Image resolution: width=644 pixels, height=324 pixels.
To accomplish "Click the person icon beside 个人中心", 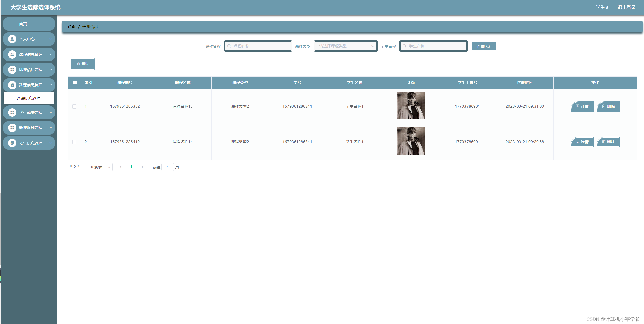I will pyautogui.click(x=12, y=39).
